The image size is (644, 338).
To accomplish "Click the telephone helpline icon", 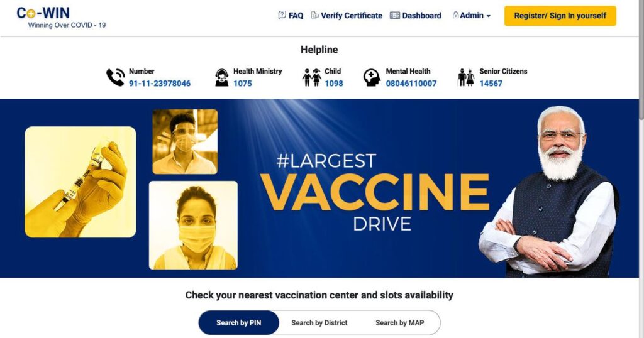I will coord(116,77).
